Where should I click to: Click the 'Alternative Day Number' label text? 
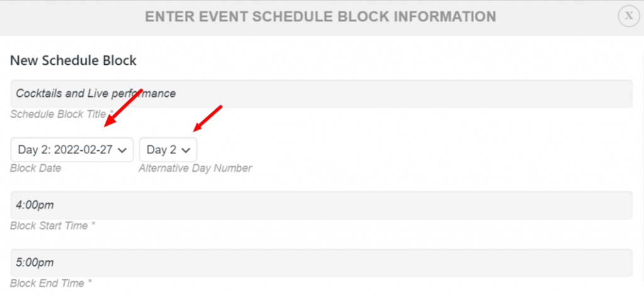195,169
